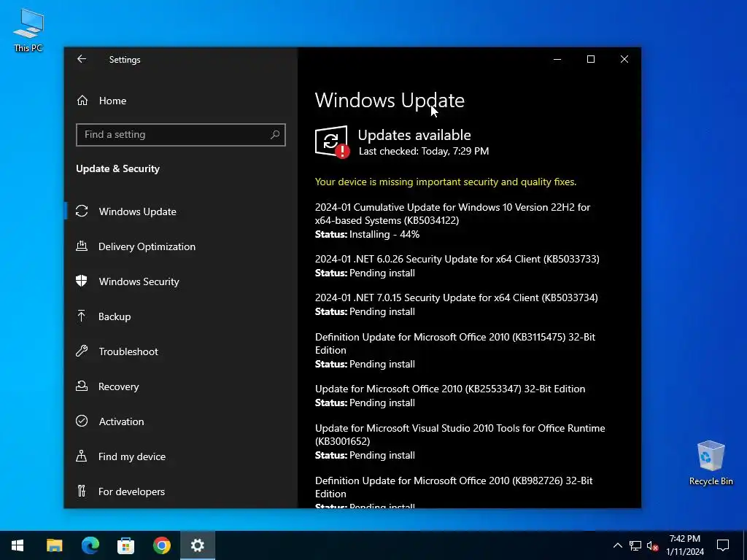Click the Visual Studio 2010 Tools KB3001652 entry
This screenshot has width=747, height=560.
click(x=460, y=441)
